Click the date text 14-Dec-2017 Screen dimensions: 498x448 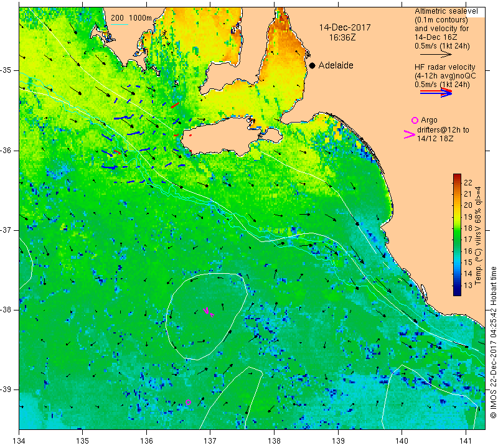345,27
